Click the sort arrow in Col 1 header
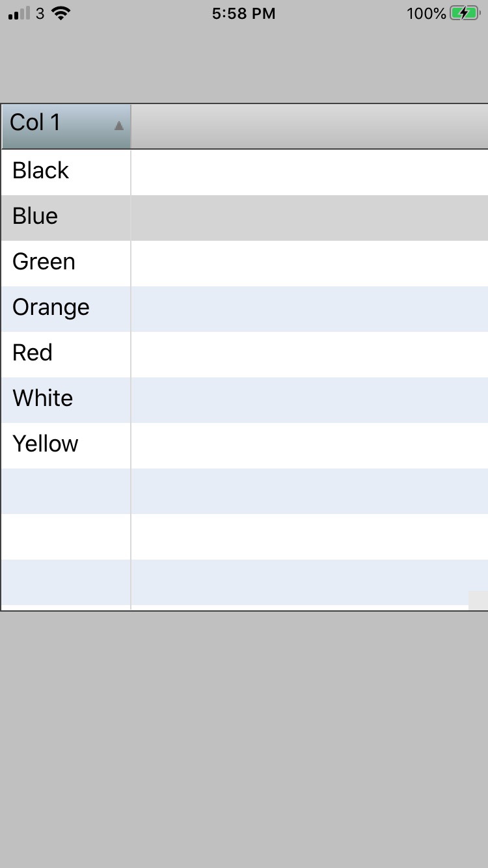 (118, 126)
